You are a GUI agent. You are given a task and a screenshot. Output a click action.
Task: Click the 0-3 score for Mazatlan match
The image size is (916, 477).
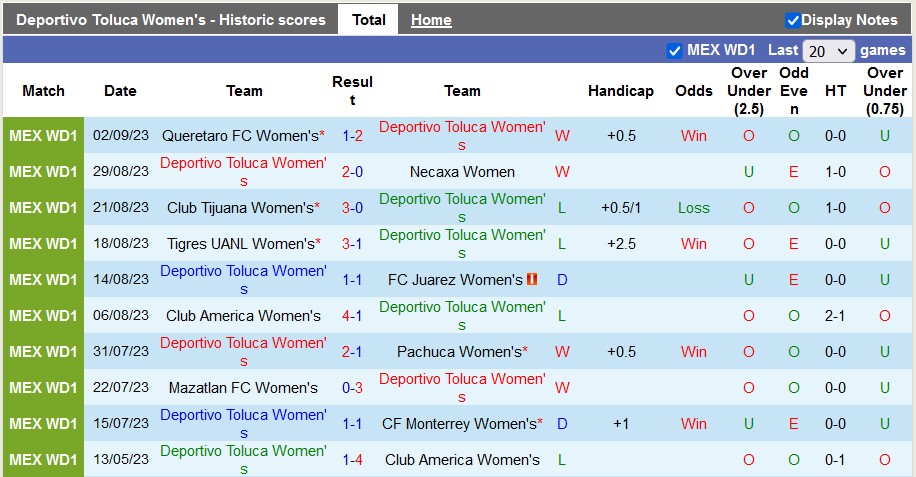coord(352,388)
